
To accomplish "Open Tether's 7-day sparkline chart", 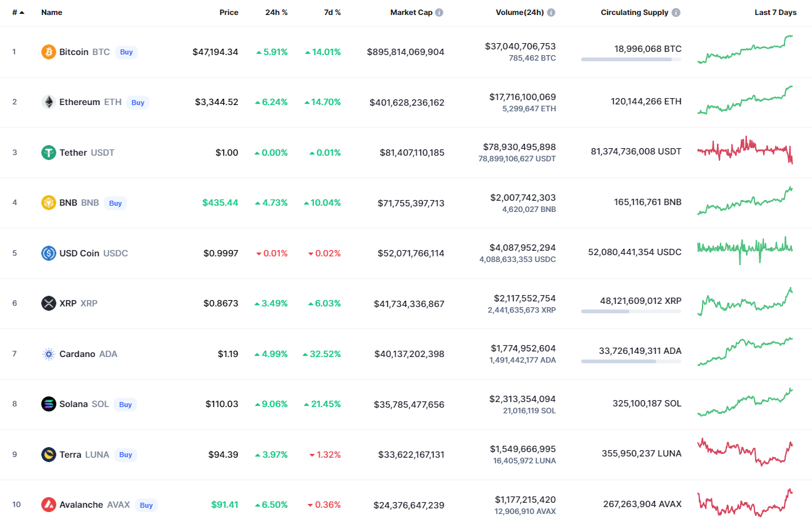I will click(744, 150).
